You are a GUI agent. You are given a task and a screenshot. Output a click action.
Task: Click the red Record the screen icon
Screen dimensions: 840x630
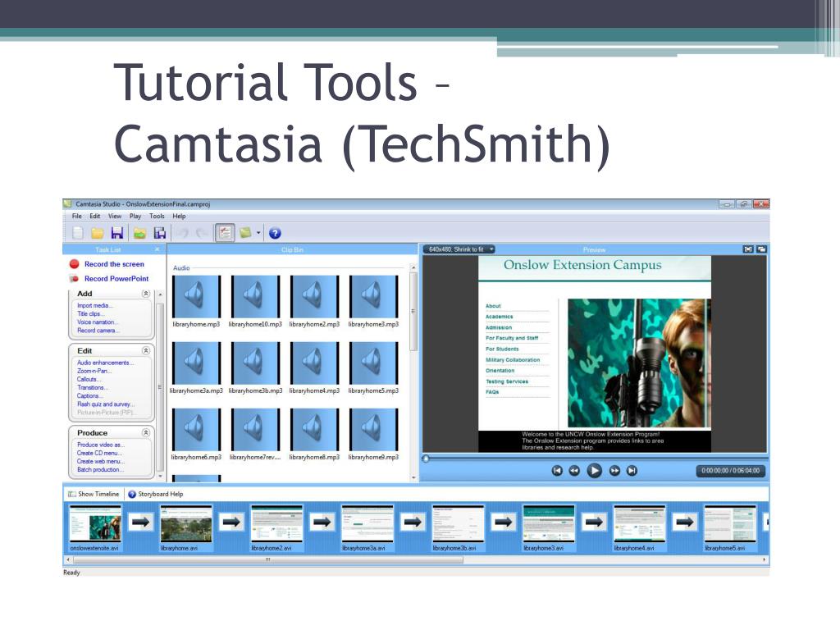click(75, 264)
